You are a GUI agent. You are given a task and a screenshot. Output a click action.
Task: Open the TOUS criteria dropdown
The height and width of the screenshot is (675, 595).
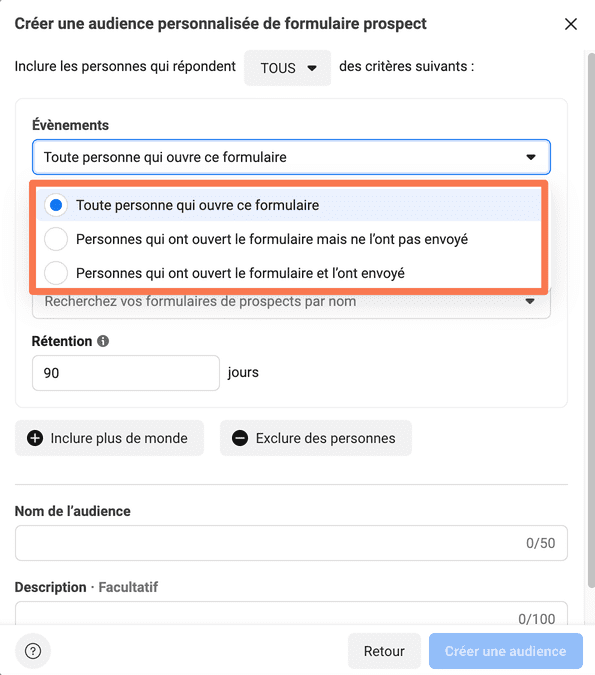click(288, 68)
